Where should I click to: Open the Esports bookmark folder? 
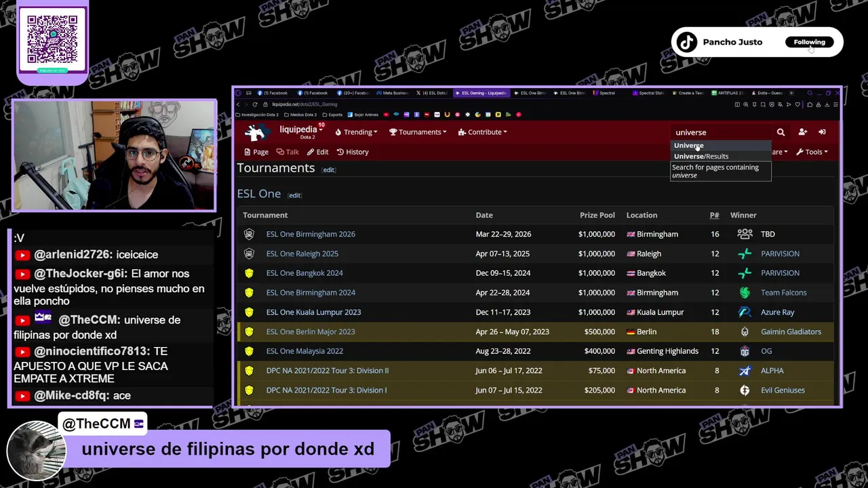(332, 115)
